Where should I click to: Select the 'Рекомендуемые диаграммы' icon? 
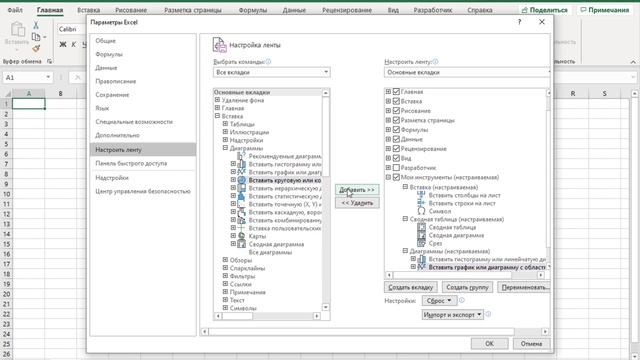tap(242, 156)
